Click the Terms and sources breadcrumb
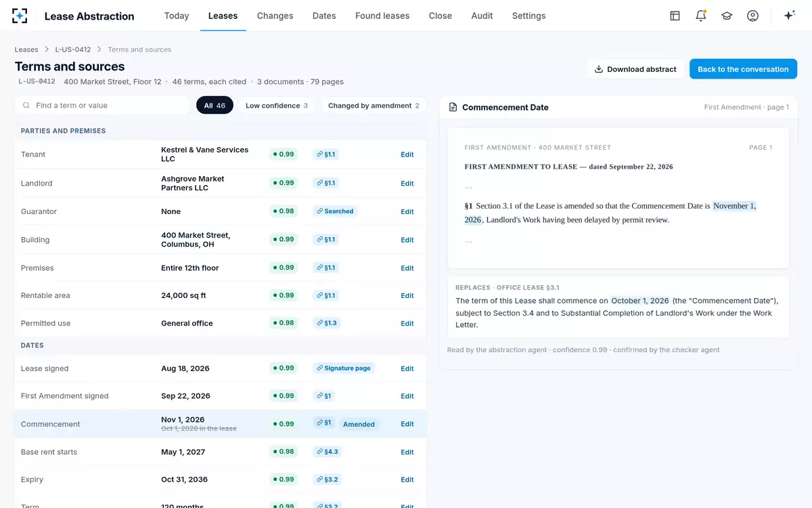The image size is (812, 508). tap(139, 49)
